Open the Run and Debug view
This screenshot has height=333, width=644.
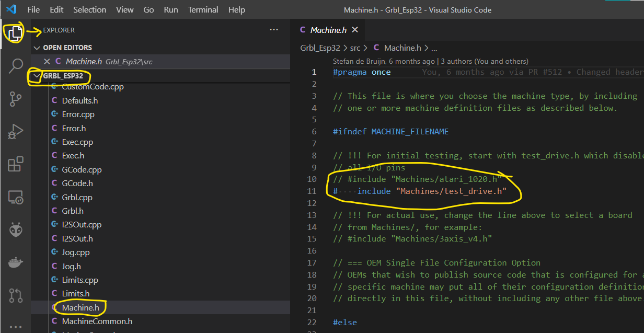tap(15, 131)
